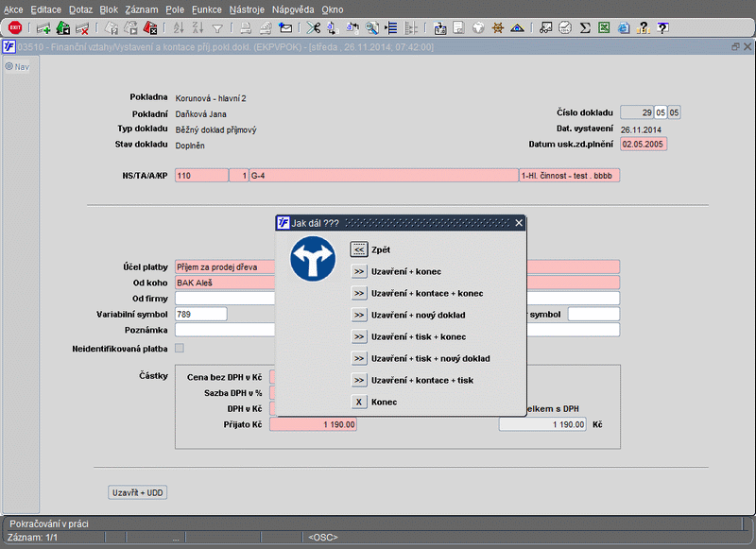Screen dimensions: 756x549
Task: Select Uzavření + nový doklad arrow button
Action: pyautogui.click(x=358, y=315)
